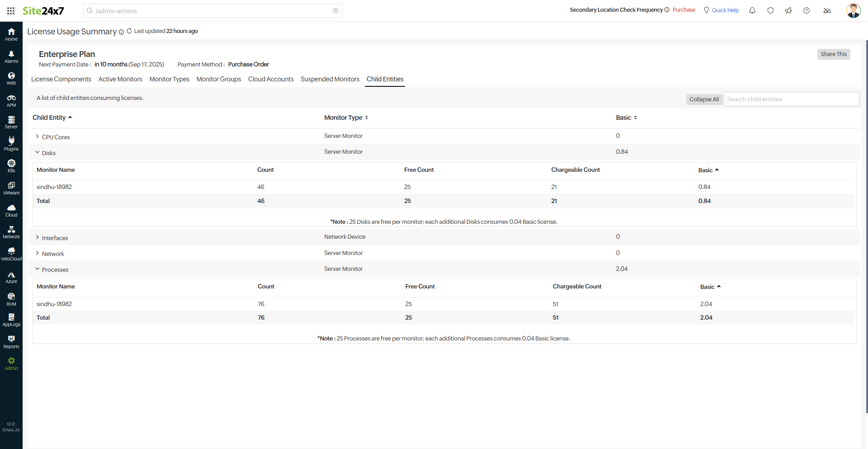Collapse the Disks row

(38, 152)
